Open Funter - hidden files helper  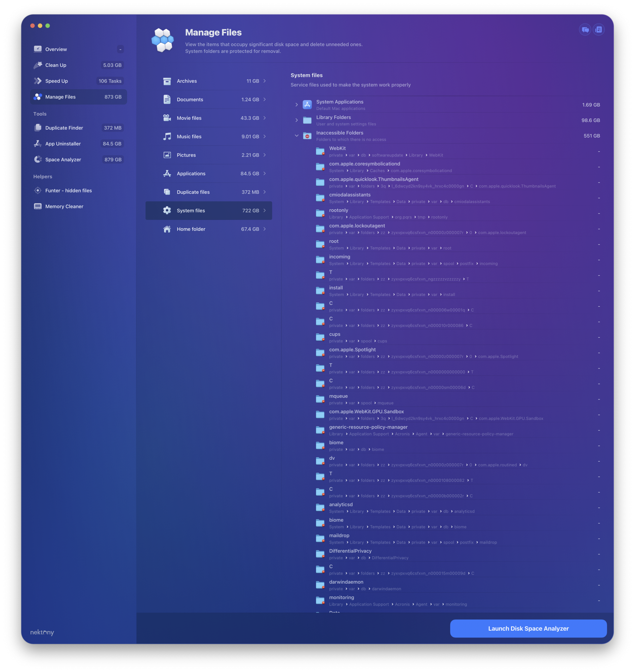(x=79, y=191)
